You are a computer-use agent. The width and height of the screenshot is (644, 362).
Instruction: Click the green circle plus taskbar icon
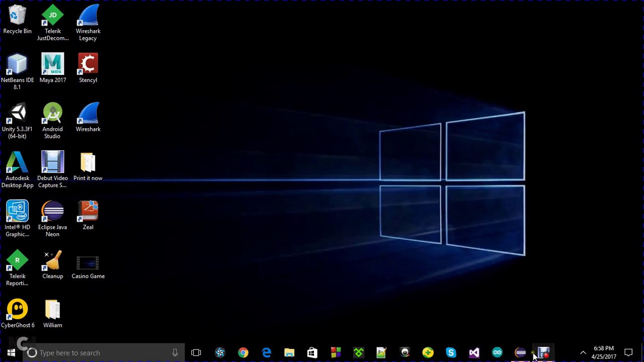click(x=428, y=353)
